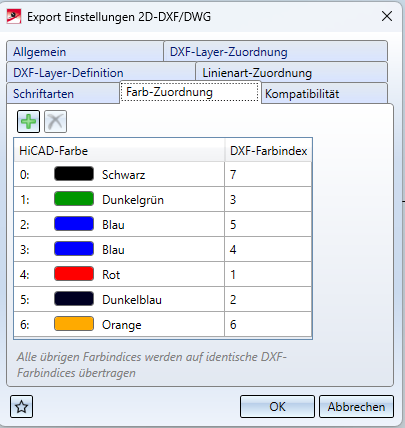Viewport: 405px width, 428px height.
Task: Click the Orange color name
Action: click(x=122, y=325)
